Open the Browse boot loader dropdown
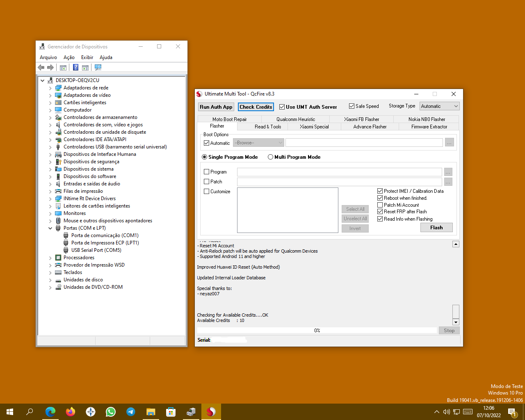The width and height of the screenshot is (525, 420). point(258,143)
